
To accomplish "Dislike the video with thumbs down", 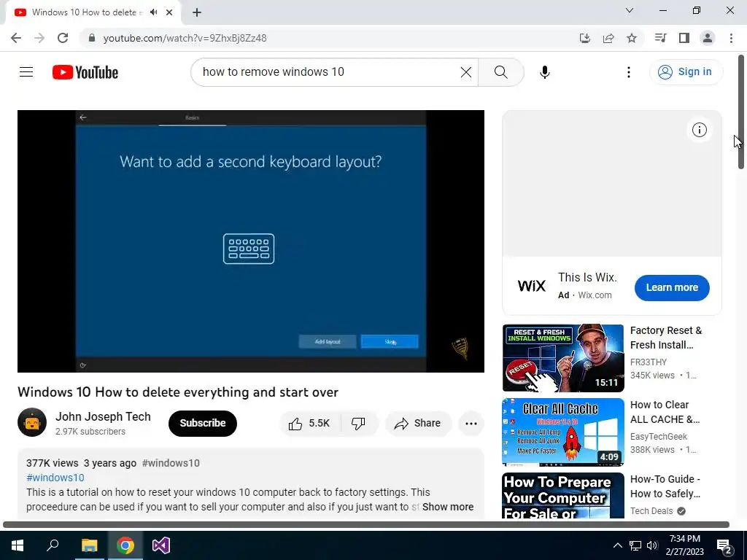I will tap(358, 424).
